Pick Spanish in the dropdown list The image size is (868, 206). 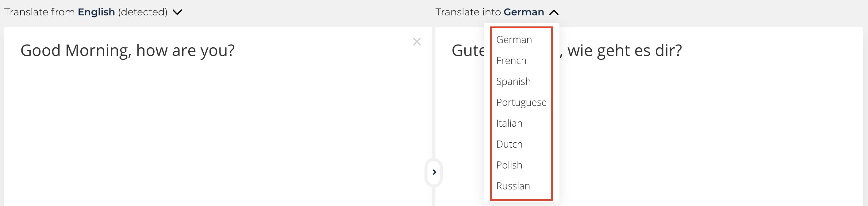coord(513,82)
